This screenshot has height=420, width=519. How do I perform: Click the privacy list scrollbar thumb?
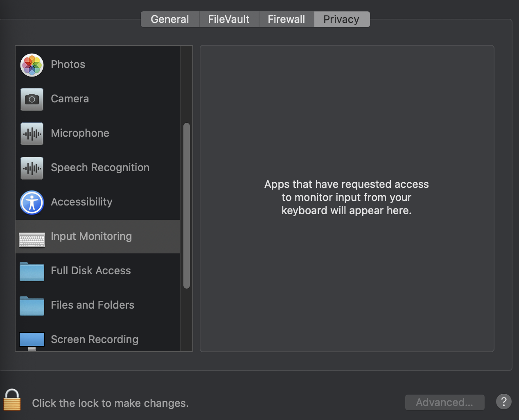tap(187, 205)
